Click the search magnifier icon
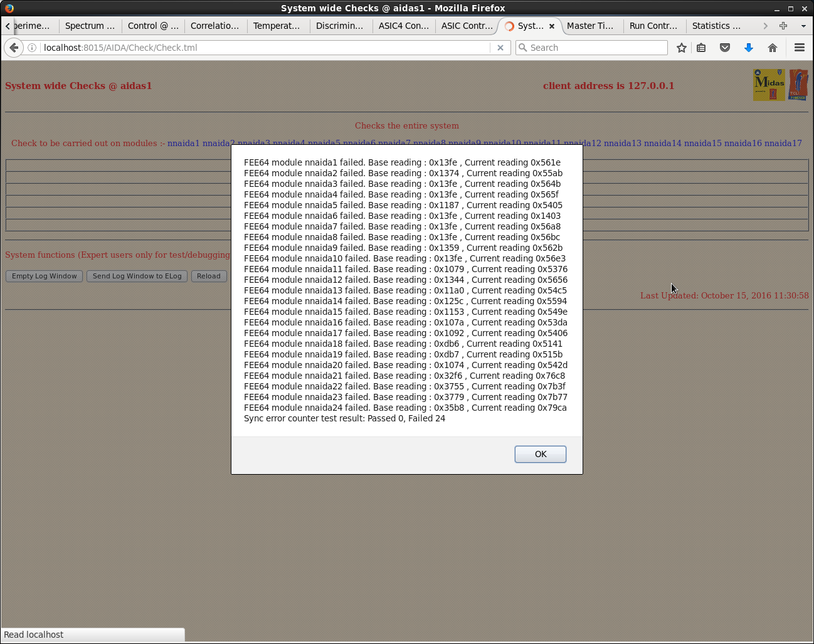Image resolution: width=814 pixels, height=644 pixels. [522, 48]
